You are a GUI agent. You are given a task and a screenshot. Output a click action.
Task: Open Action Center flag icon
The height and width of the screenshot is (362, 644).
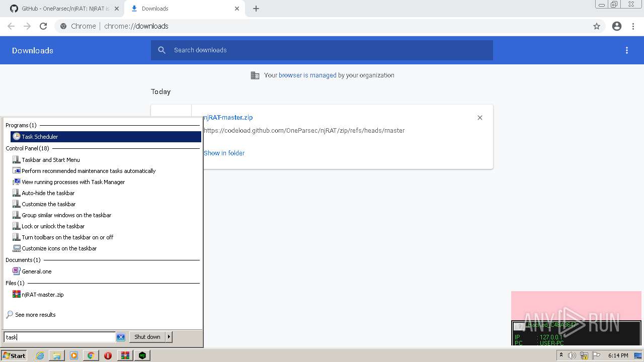pyautogui.click(x=596, y=355)
